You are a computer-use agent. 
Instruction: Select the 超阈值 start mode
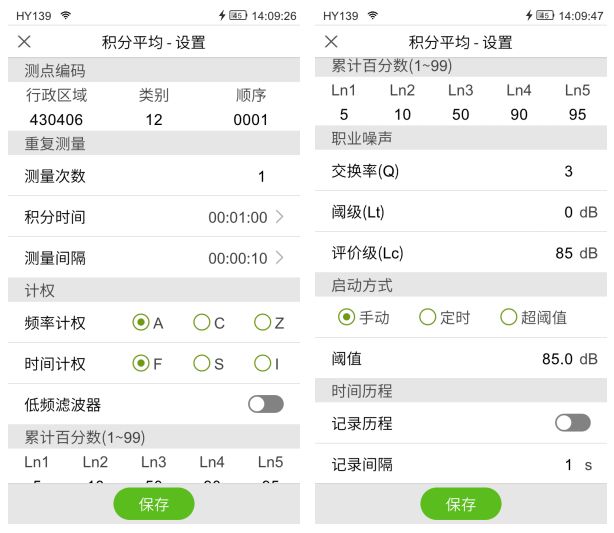click(x=509, y=317)
